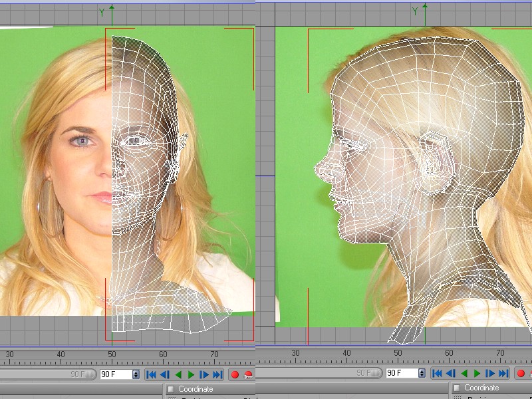Click frame 50 on left timeline ruler

112,354
